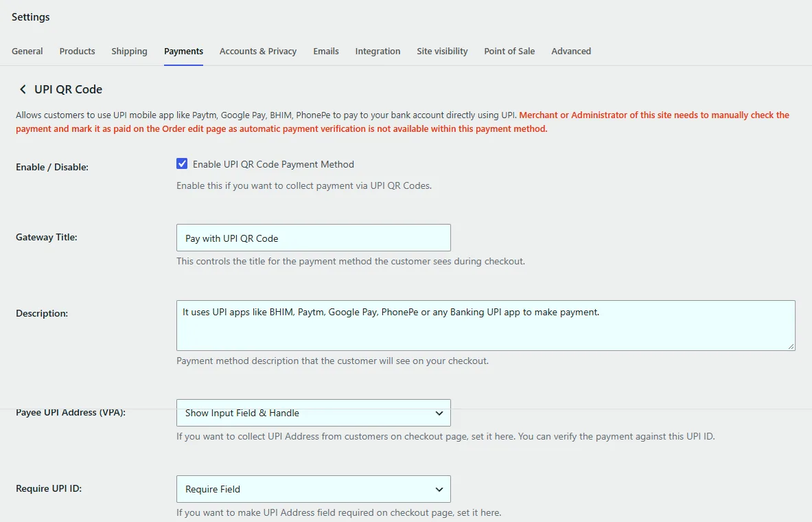This screenshot has height=522, width=812.
Task: Open the Point of Sale tab
Action: click(x=509, y=51)
